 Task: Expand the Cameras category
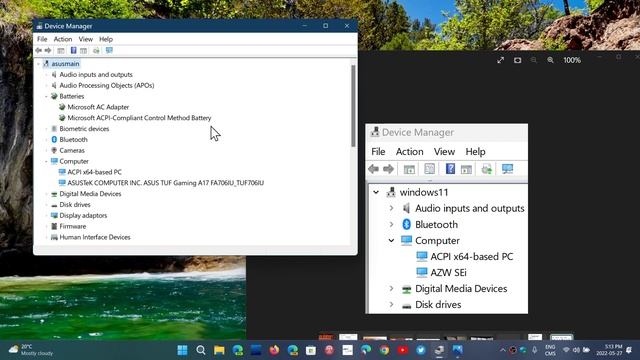click(47, 151)
